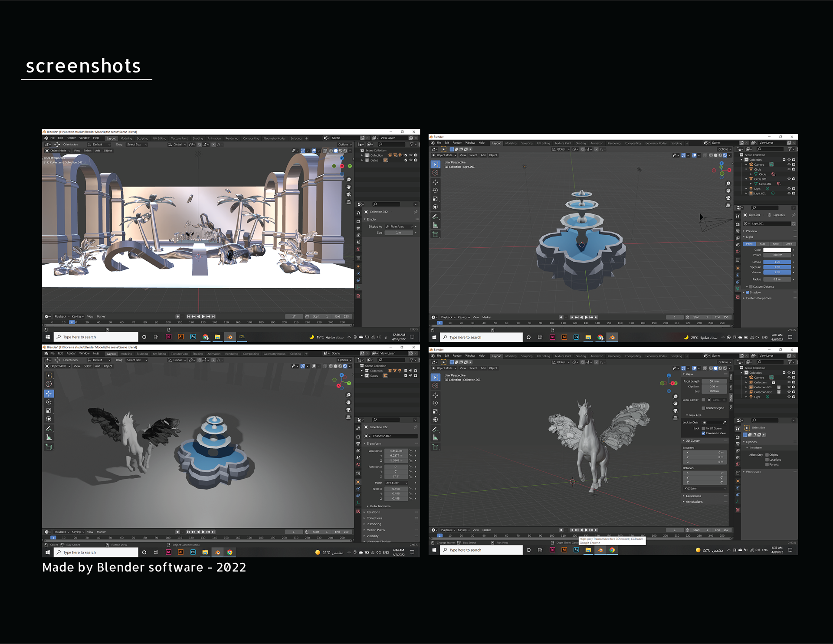Click fake user shield beside Light.001 name field
Image resolution: width=833 pixels, height=644 pixels.
coord(794,224)
